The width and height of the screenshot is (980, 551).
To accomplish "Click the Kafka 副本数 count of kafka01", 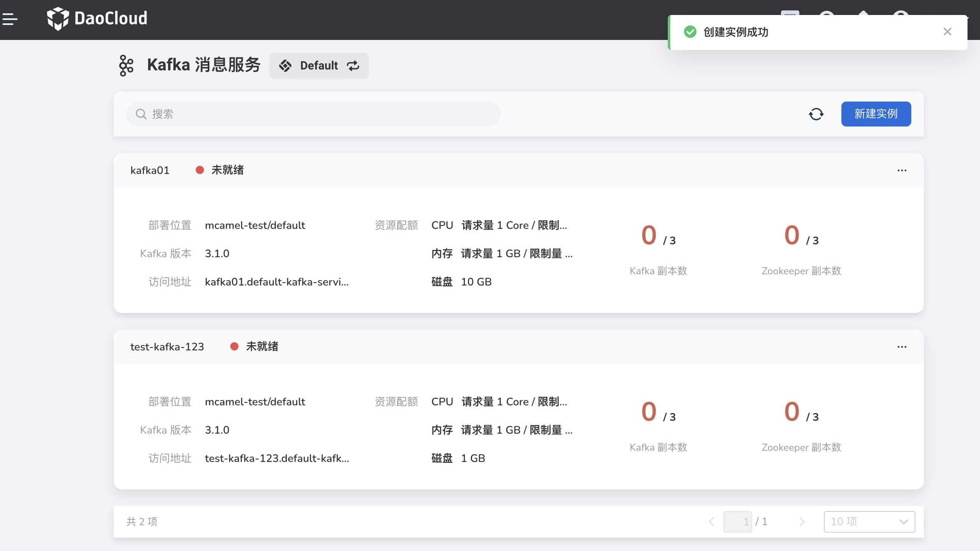I will tap(658, 235).
